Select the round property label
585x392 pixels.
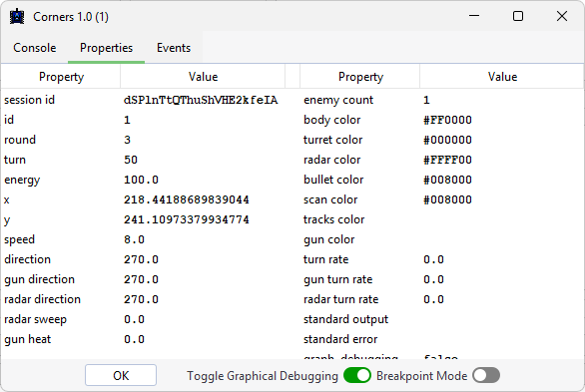[20, 140]
